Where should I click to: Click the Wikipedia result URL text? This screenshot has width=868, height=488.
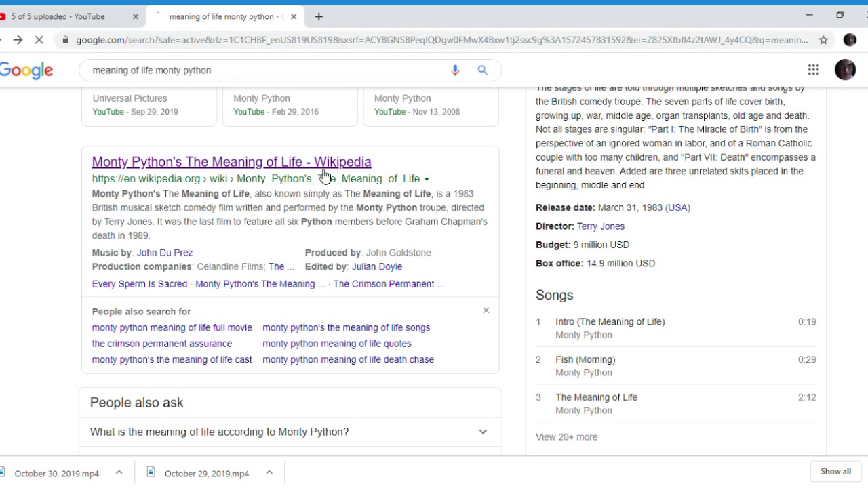[x=256, y=179]
